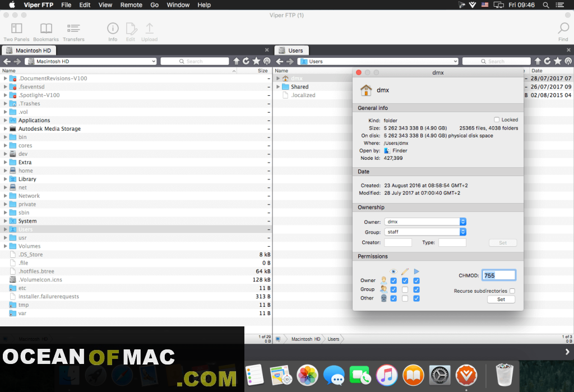574x392 pixels.
Task: Click the bookmark star in the Macintosh HD panel
Action: tap(256, 61)
